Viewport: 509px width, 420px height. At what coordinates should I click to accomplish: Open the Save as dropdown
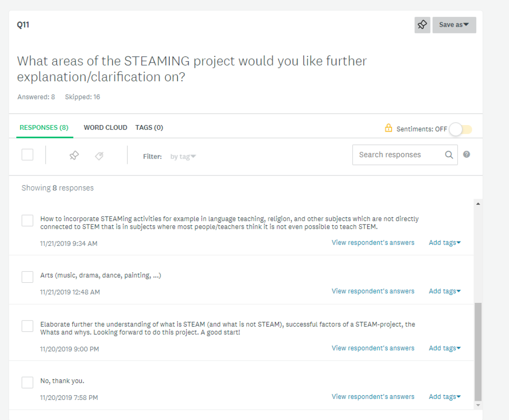(x=454, y=25)
